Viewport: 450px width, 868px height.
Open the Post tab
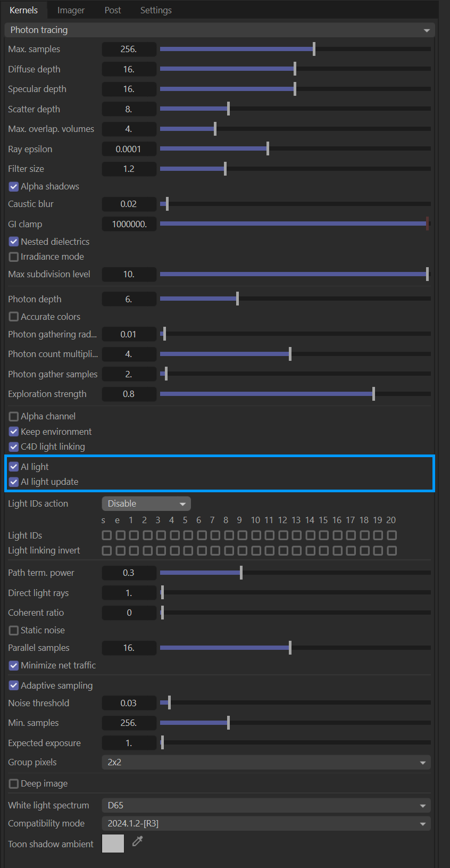[112, 10]
